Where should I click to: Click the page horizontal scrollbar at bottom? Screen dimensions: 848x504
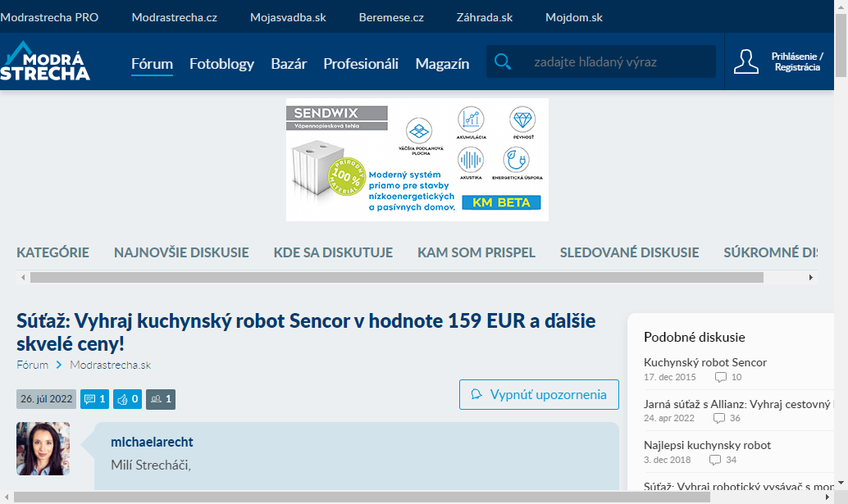pyautogui.click(x=362, y=497)
